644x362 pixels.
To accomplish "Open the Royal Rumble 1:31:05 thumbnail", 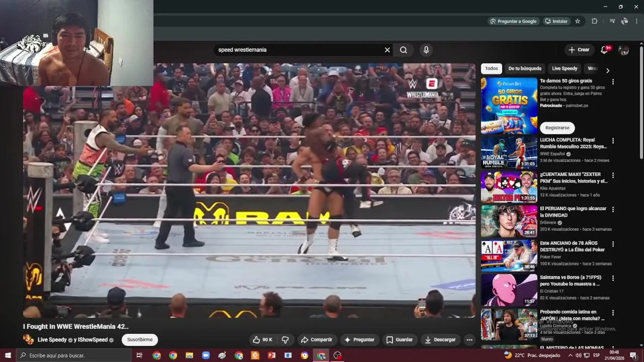I will (x=509, y=152).
